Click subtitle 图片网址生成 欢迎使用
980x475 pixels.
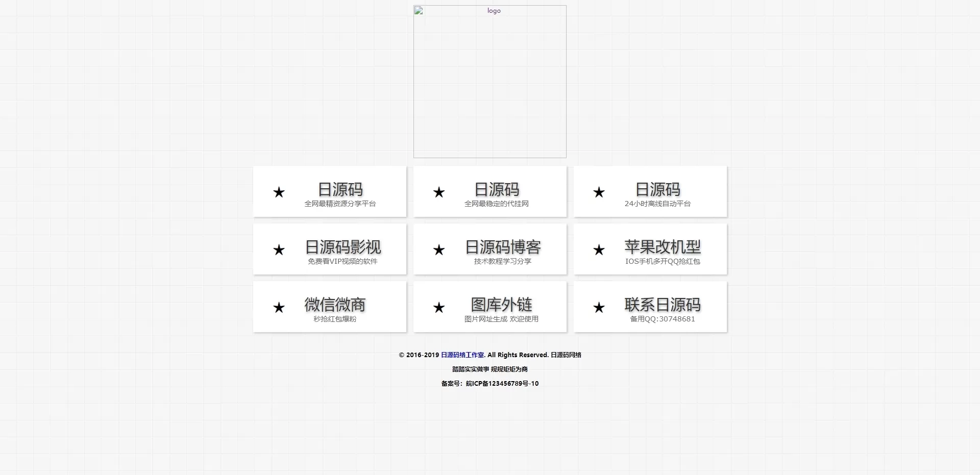pos(501,319)
